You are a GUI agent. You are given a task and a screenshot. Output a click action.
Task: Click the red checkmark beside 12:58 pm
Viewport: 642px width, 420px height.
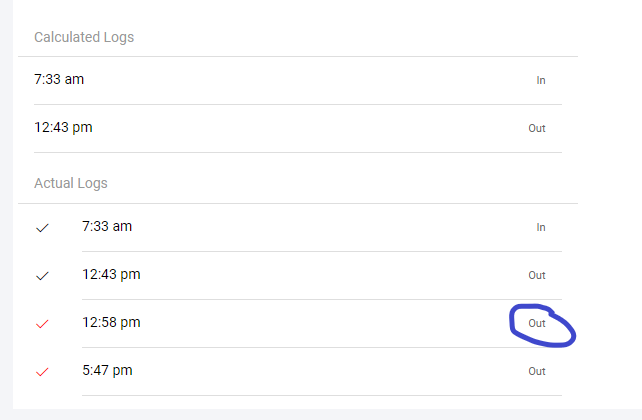coord(42,324)
